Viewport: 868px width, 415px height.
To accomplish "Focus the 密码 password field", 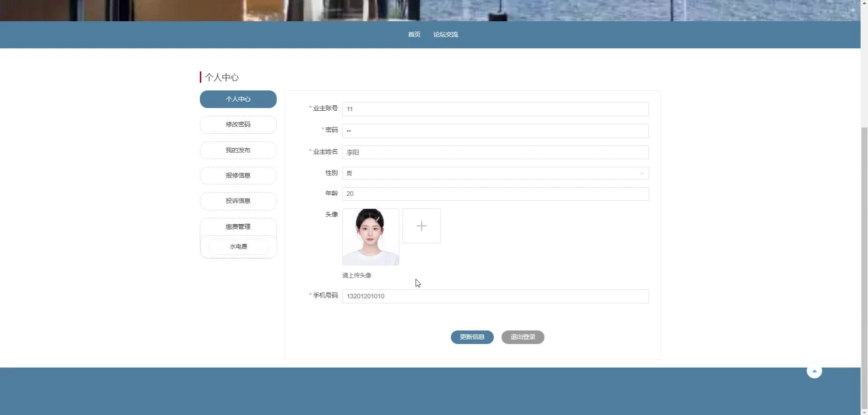I will (x=495, y=131).
